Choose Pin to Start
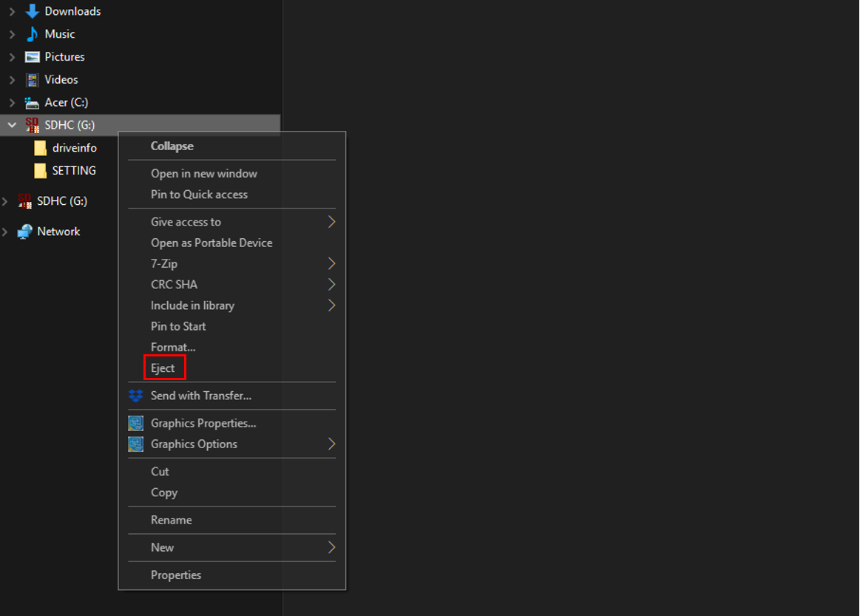The height and width of the screenshot is (616, 860). pos(178,326)
